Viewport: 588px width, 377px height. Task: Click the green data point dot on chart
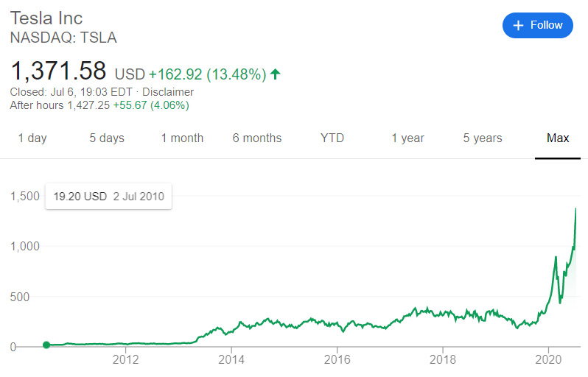(46, 345)
